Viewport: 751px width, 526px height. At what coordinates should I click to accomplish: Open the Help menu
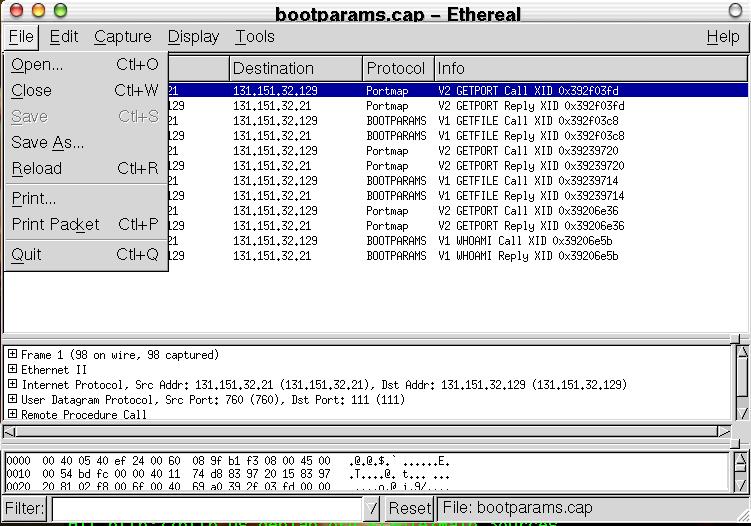pyautogui.click(x=723, y=37)
